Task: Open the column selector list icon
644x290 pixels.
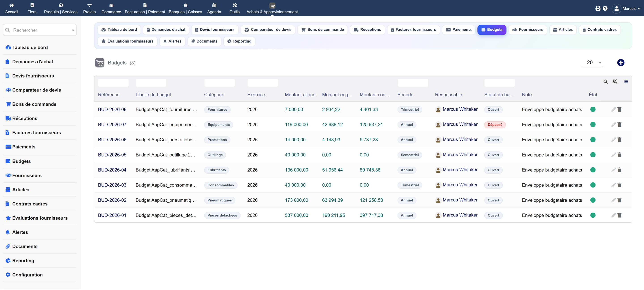Action: point(625,82)
